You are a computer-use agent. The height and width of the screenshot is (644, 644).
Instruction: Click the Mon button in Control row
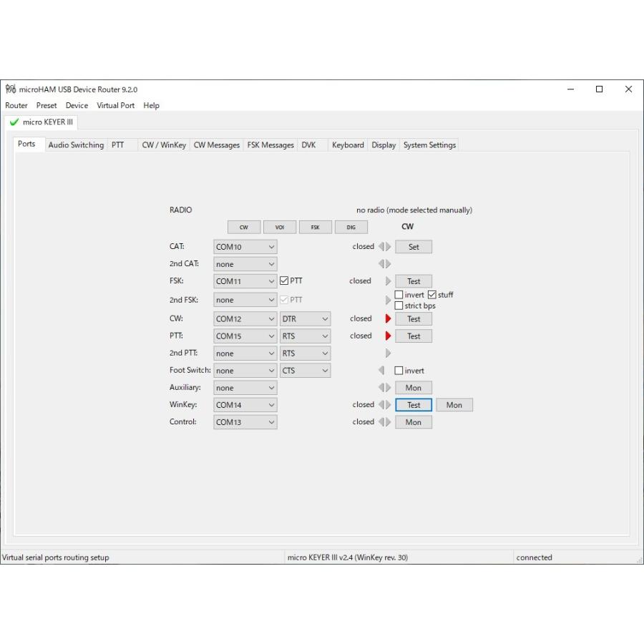click(x=414, y=422)
